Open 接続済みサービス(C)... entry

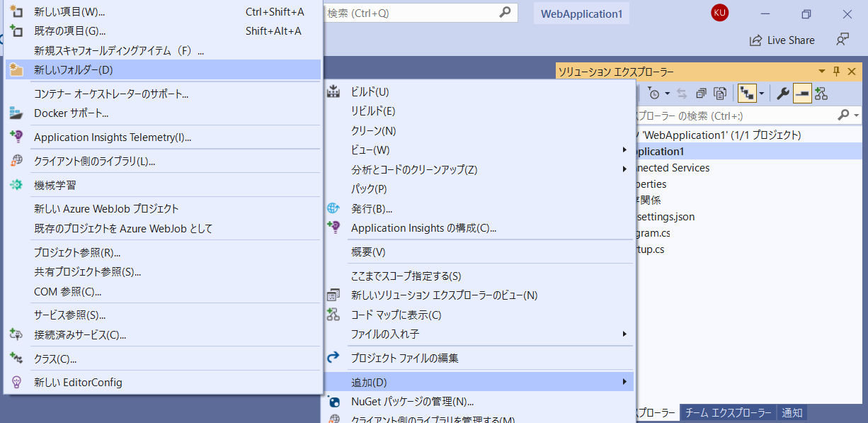coord(163,334)
